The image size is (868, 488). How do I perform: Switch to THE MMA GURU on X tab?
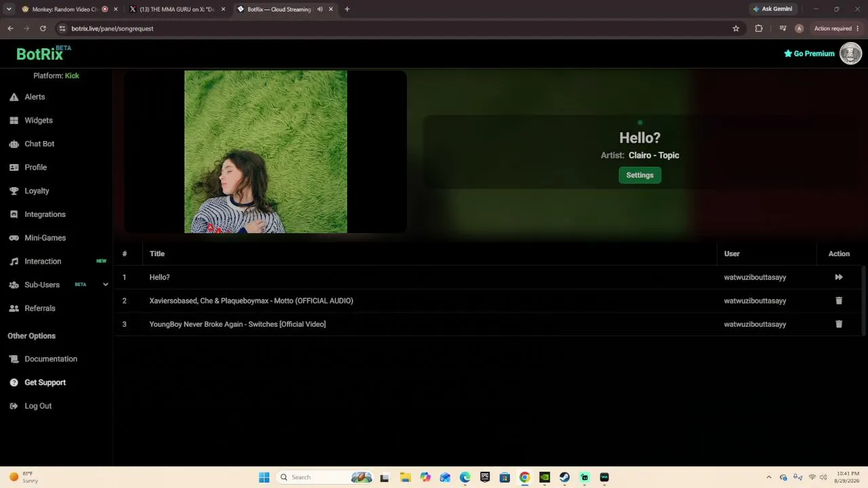tap(178, 9)
